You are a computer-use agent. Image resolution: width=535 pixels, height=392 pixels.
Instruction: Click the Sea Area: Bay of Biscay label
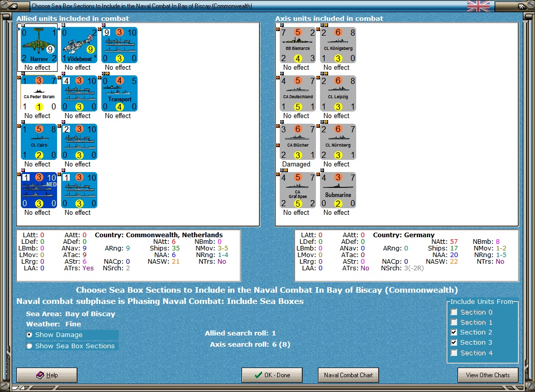(71, 314)
